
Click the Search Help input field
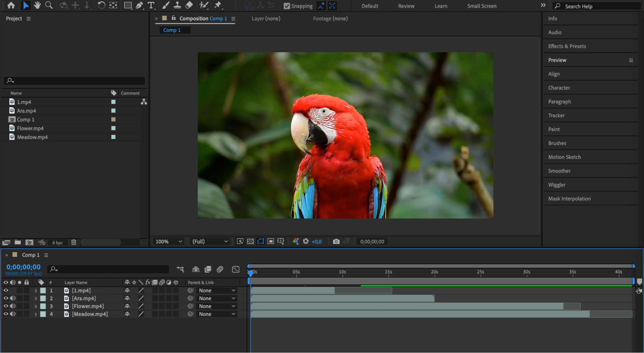pyautogui.click(x=599, y=6)
